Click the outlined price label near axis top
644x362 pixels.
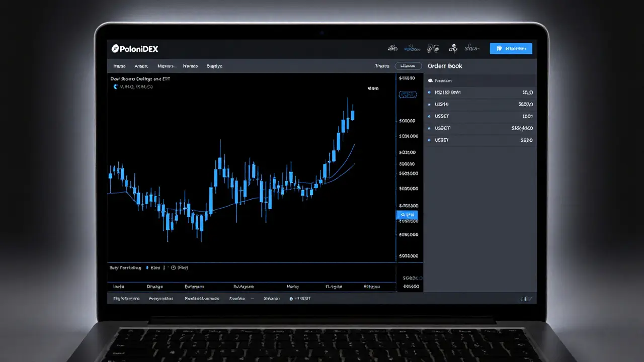pos(408,95)
